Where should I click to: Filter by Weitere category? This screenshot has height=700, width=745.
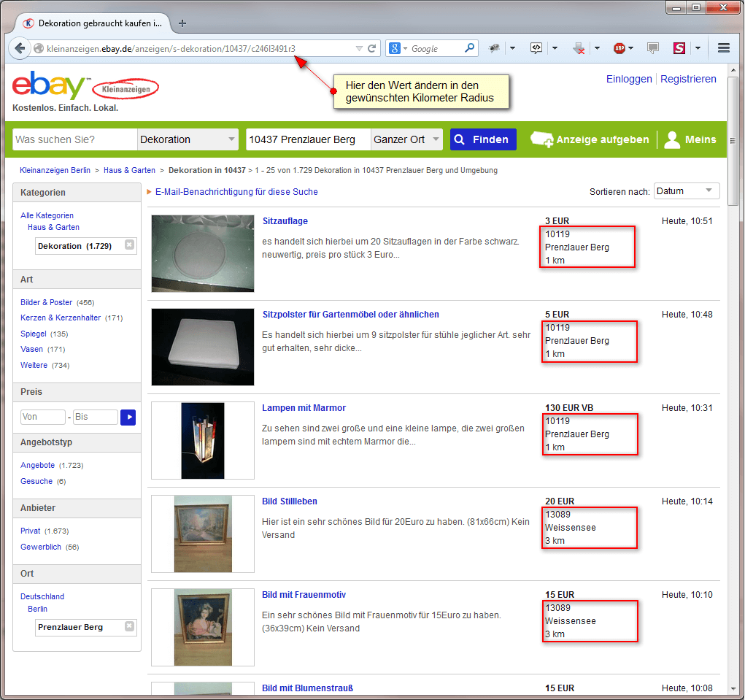(x=34, y=365)
